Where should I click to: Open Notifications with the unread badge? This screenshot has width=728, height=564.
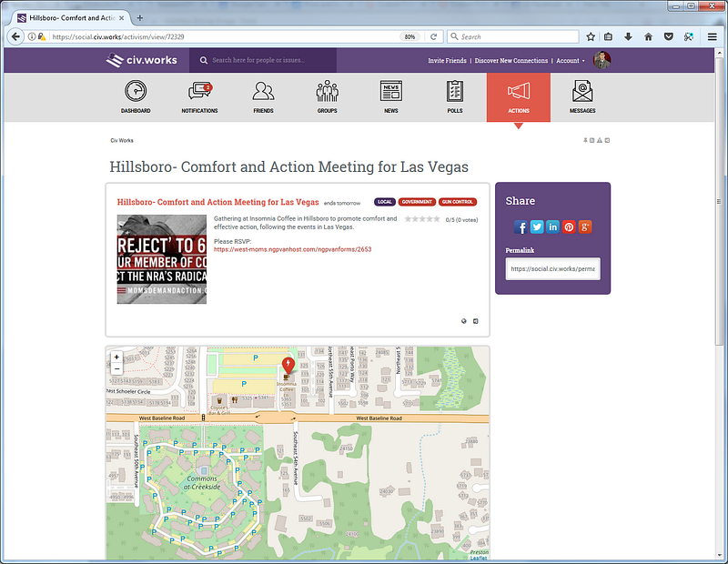[x=199, y=96]
